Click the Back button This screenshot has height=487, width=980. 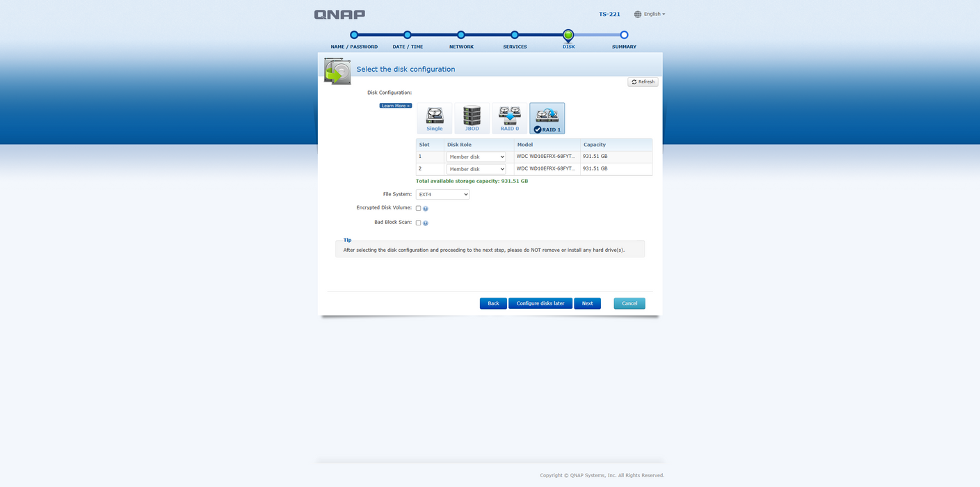point(493,303)
